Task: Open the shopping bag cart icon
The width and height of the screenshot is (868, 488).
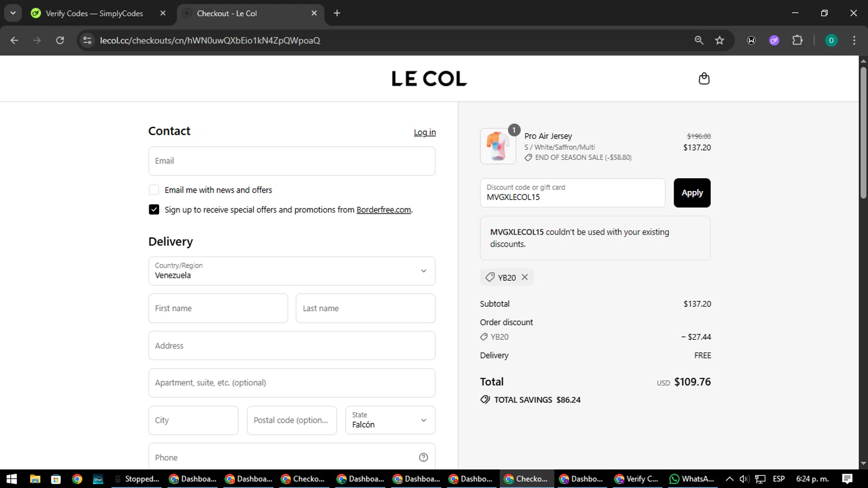Action: coord(704,78)
